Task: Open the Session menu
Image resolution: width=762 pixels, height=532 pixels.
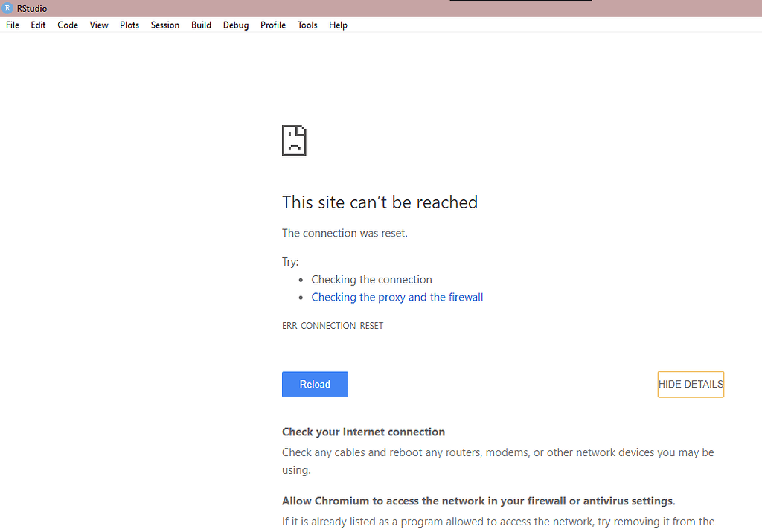Action: 165,25
